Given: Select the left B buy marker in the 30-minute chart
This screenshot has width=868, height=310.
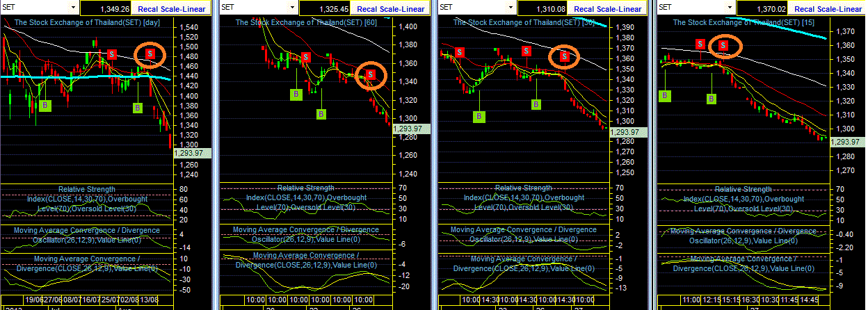Looking at the screenshot, I should click(479, 116).
